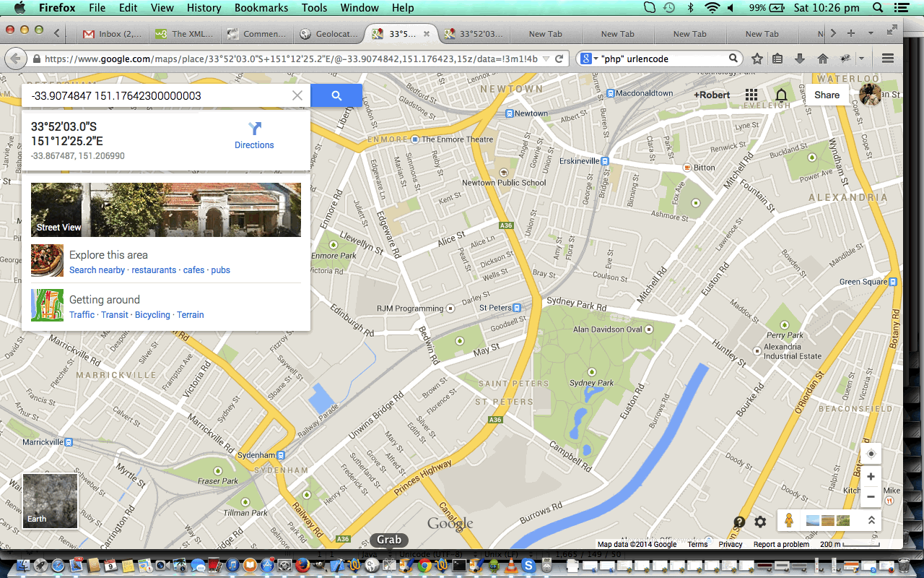Click the blue Maps search button

pos(336,95)
